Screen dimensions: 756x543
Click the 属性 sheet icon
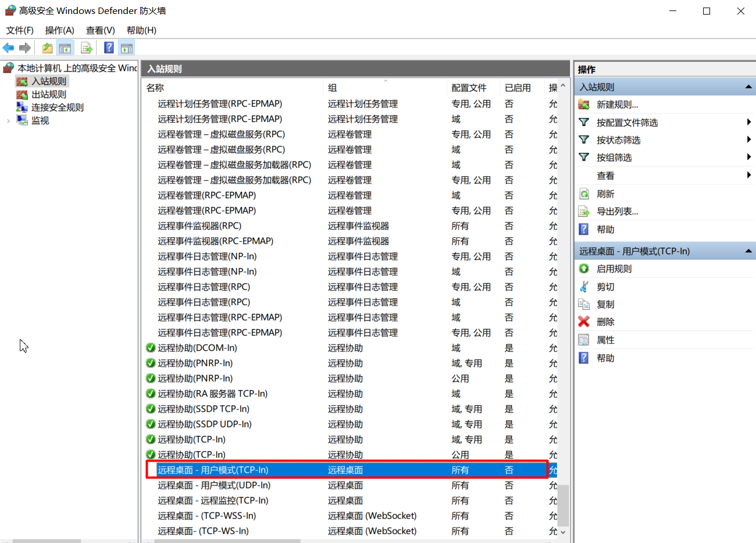[584, 340]
